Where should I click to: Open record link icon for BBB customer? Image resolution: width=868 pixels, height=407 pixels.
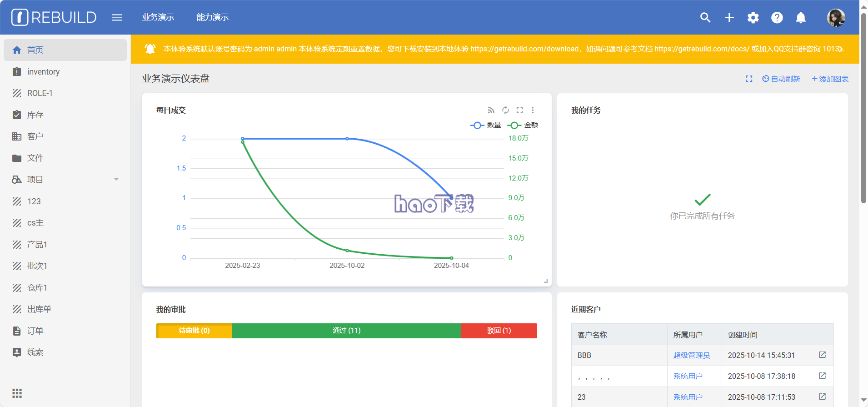822,355
